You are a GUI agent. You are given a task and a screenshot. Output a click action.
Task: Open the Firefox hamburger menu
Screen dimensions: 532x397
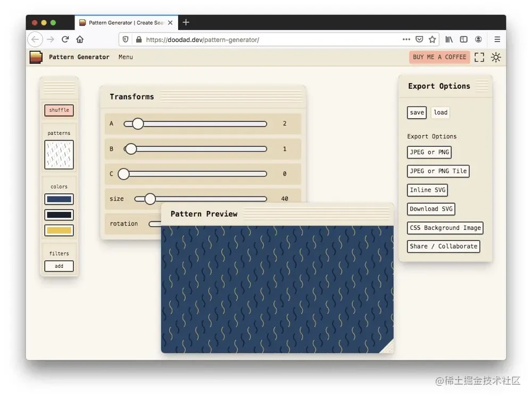(x=497, y=39)
